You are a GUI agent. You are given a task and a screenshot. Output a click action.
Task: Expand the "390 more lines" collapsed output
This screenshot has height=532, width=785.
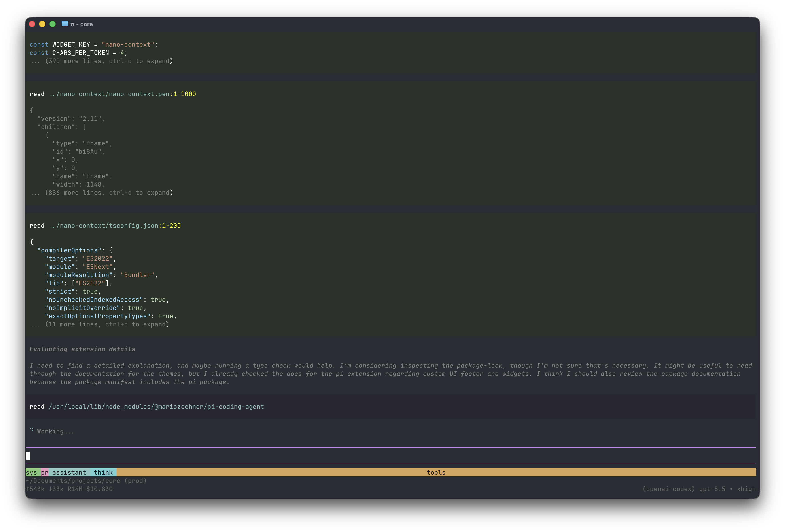(x=101, y=61)
